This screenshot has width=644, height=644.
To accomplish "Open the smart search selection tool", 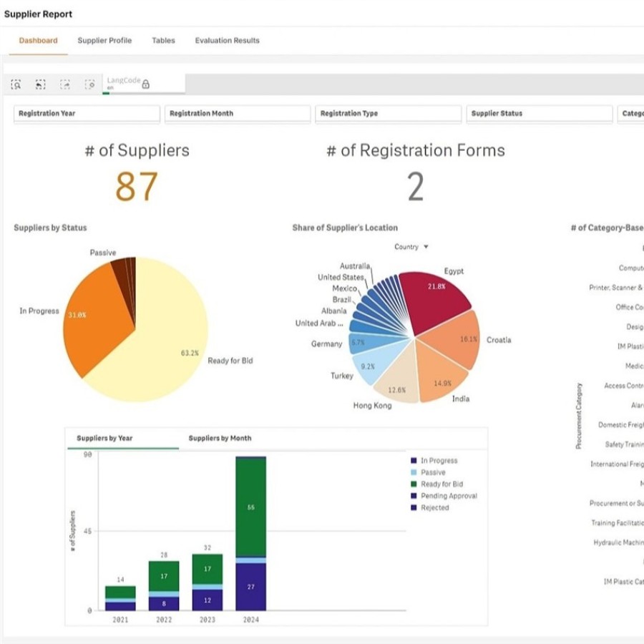I will [x=16, y=84].
